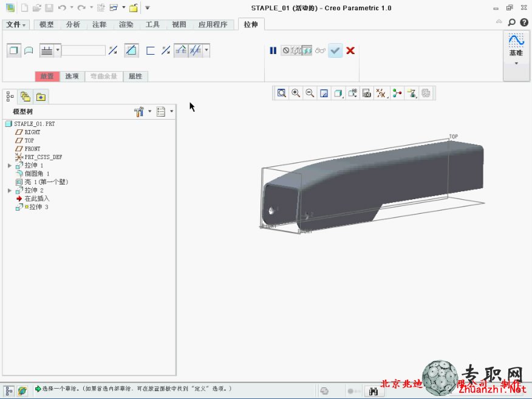Click the zoom out magnifier
This screenshot has height=399, width=532.
coord(310,93)
